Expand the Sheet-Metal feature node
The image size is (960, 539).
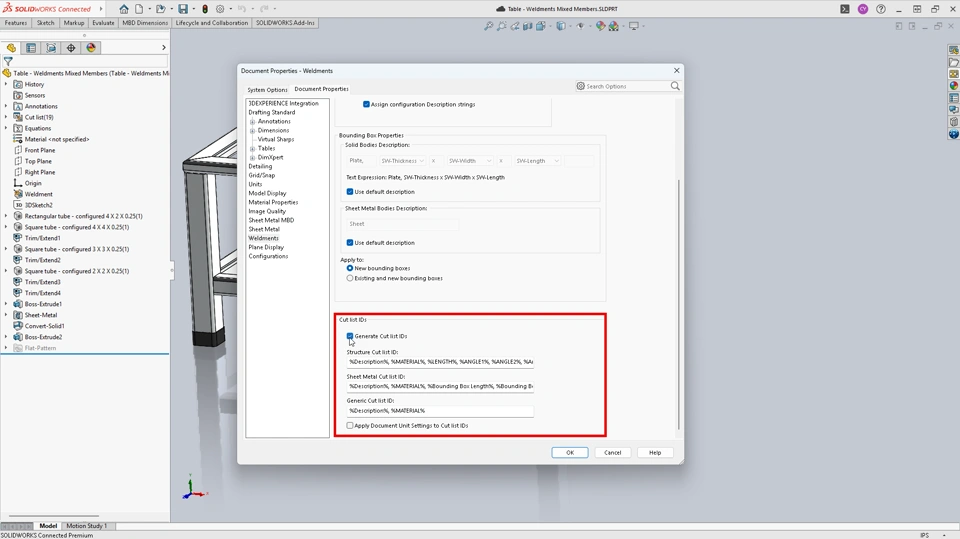point(6,315)
